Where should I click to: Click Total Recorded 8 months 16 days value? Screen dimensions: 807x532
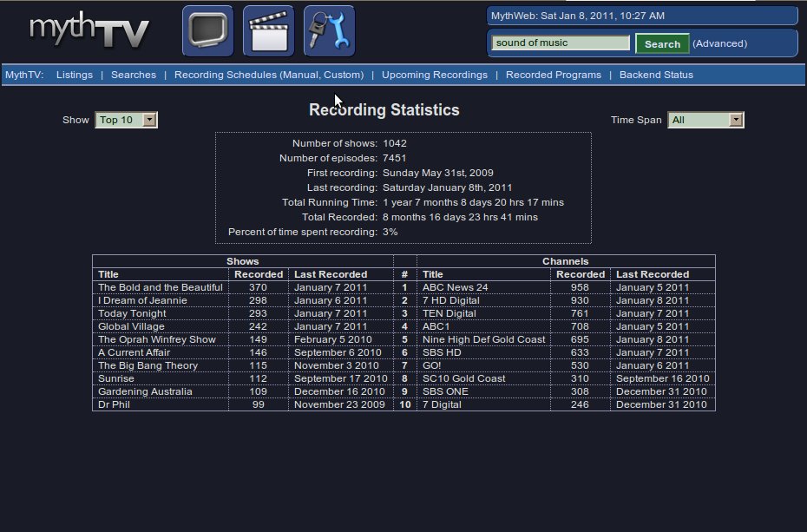(x=460, y=217)
